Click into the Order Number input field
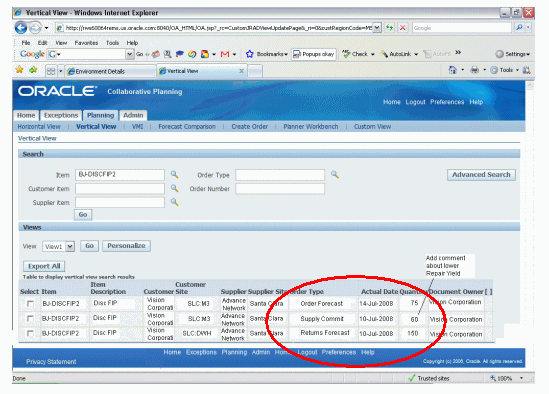549x394 pixels. [x=280, y=189]
